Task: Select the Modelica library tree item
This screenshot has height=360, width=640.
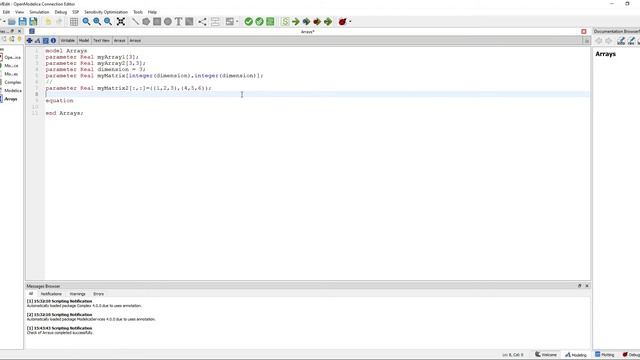Action: [13, 91]
